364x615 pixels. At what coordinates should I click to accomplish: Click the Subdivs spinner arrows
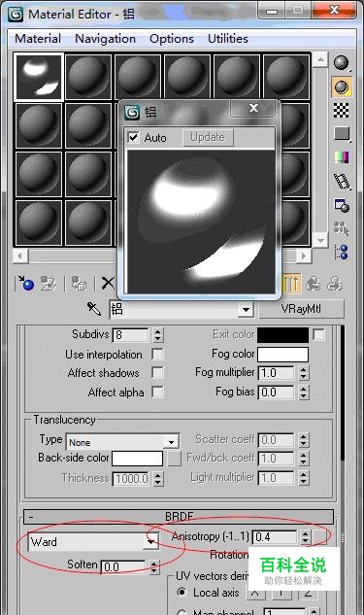click(x=157, y=335)
